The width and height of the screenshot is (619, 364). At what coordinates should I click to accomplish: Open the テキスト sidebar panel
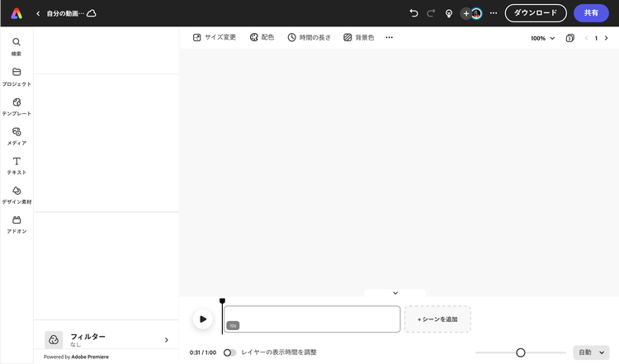coord(17,166)
